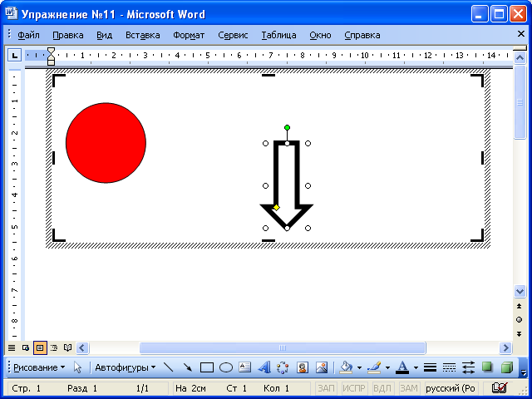
Task: Open the Сервис menu
Action: pos(233,35)
